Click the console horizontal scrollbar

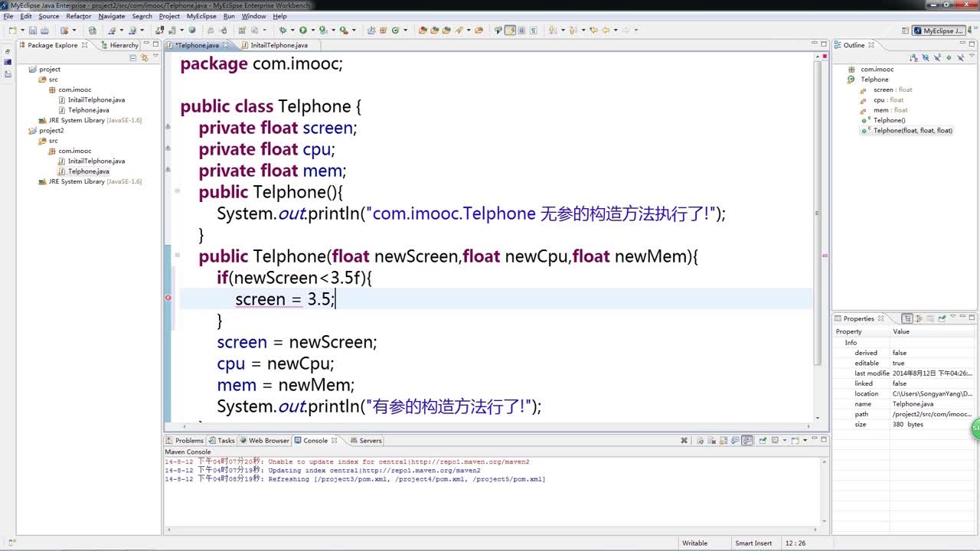click(x=493, y=529)
